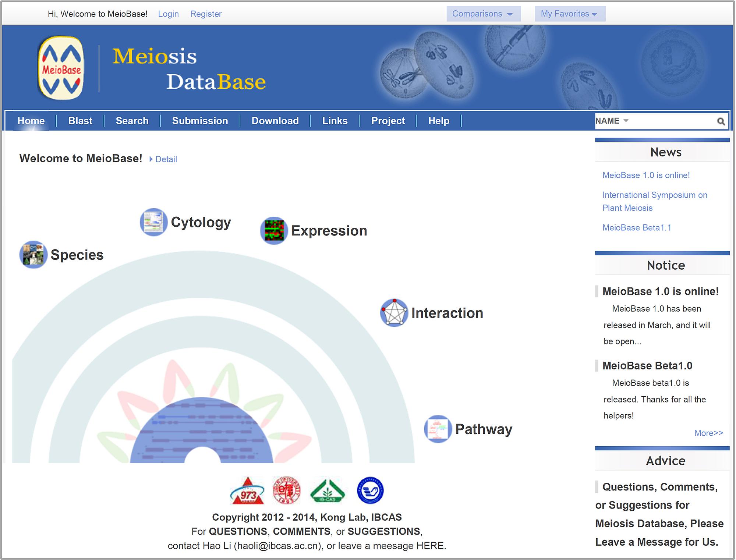Click the Login link
Viewport: 736px width, 560px height.
click(169, 14)
